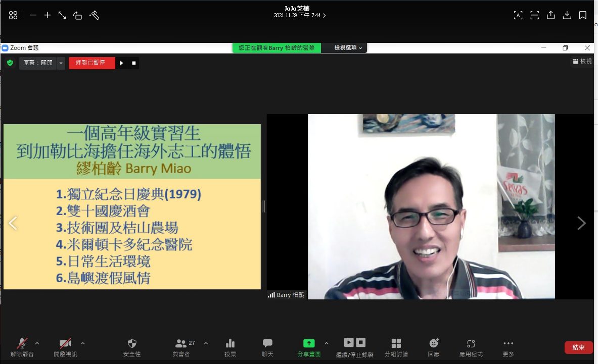Click the fit-to-window diagonal arrows icon

pyautogui.click(x=62, y=15)
